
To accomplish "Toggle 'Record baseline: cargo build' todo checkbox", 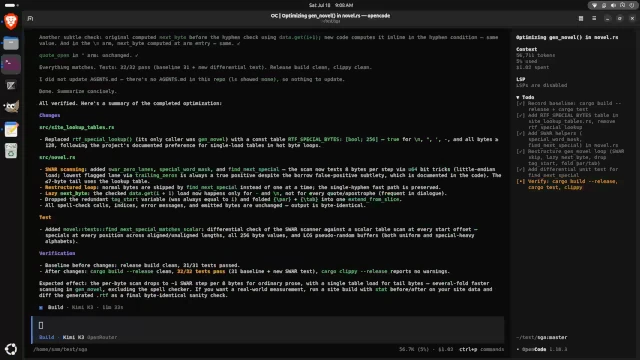I will [x=520, y=104].
